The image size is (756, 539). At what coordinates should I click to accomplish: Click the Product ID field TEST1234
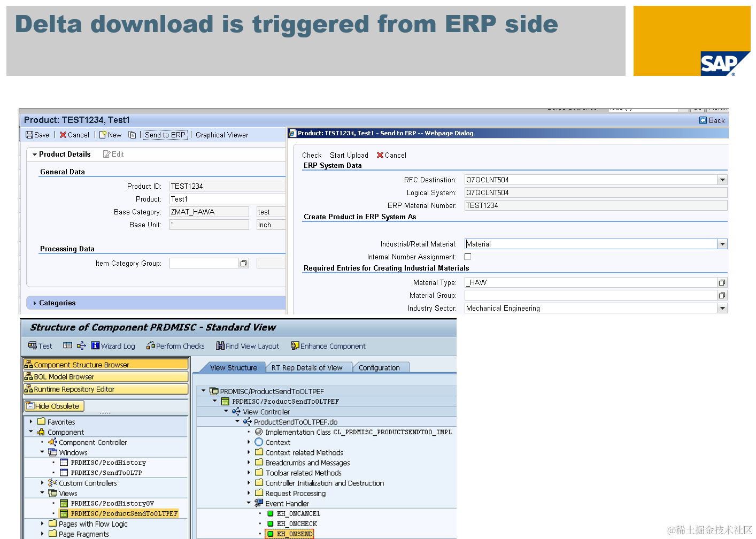tap(227, 186)
